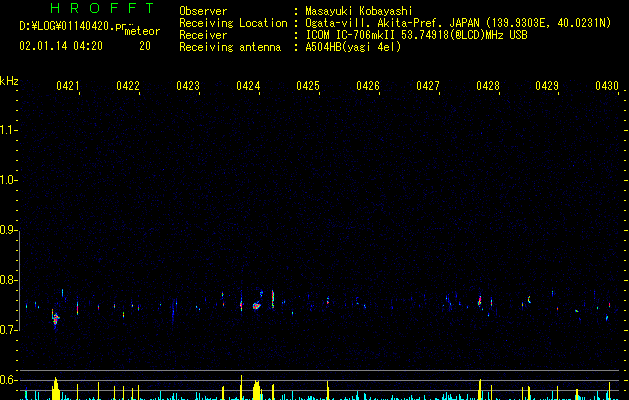Click the kHz axis unit label

[9, 81]
